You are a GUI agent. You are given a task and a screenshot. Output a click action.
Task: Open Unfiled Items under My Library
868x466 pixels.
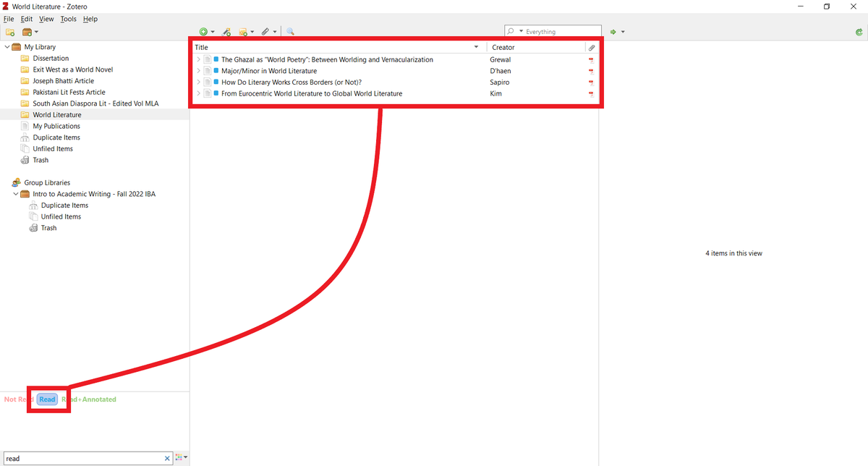[53, 148]
